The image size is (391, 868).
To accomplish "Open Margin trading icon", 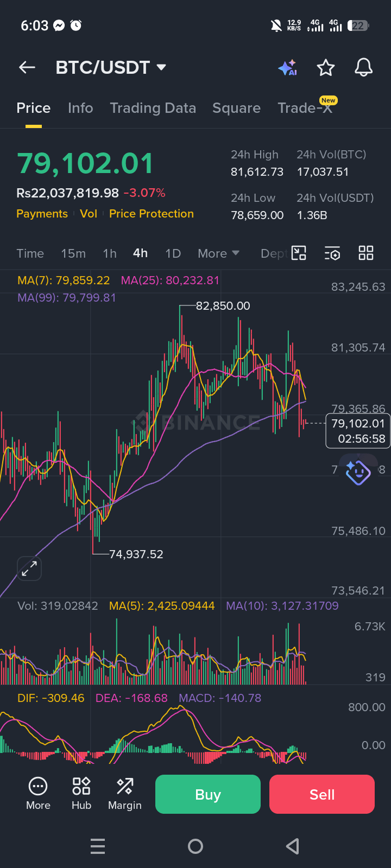I will coord(125,794).
